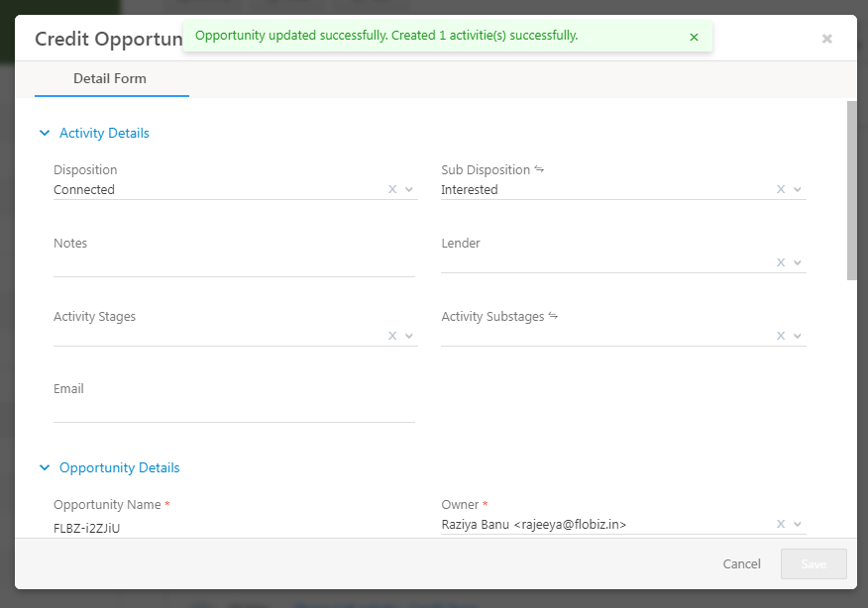Clear the Owner field value

pos(781,524)
